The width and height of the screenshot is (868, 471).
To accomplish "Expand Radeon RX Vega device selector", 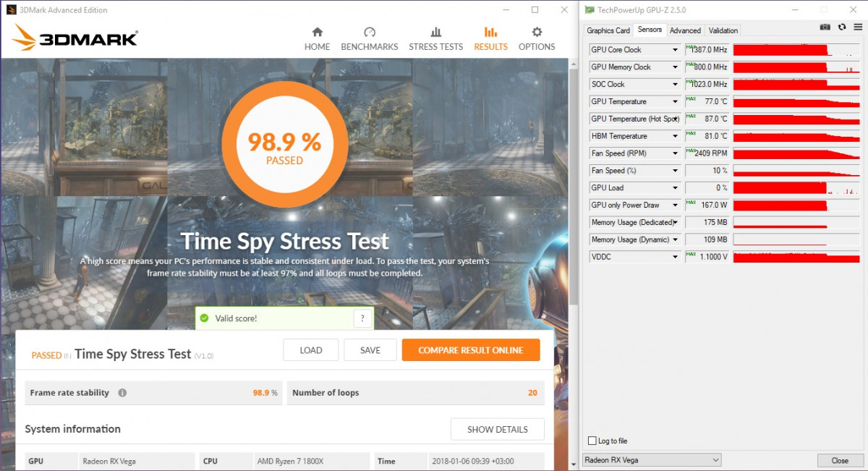I will coord(652,460).
